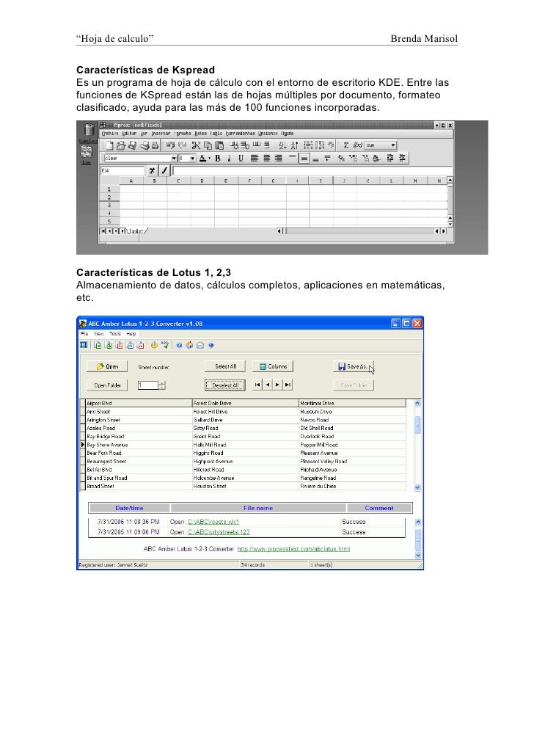Click the Open file icon in KSpread toolbar
534x756 pixels.
[x=120, y=145]
